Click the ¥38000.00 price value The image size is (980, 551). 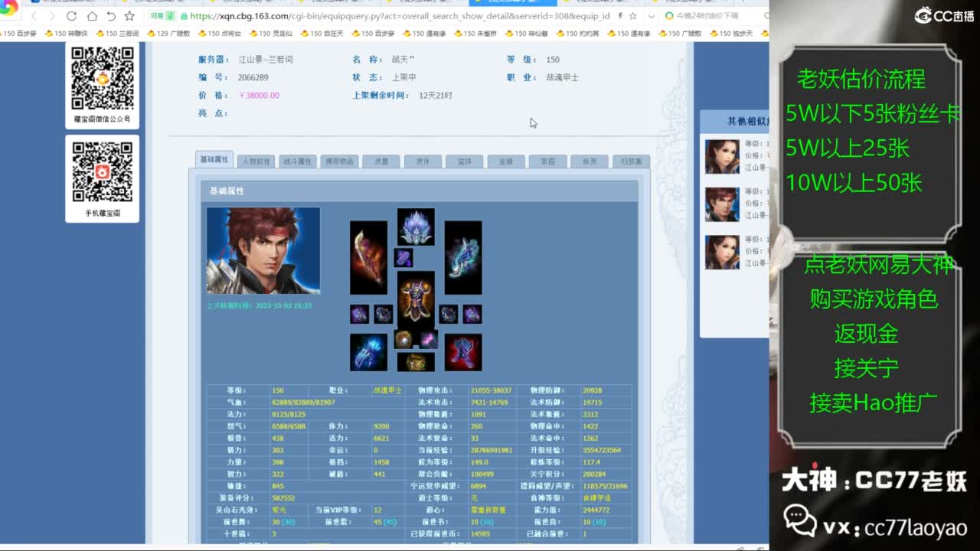pyautogui.click(x=259, y=96)
